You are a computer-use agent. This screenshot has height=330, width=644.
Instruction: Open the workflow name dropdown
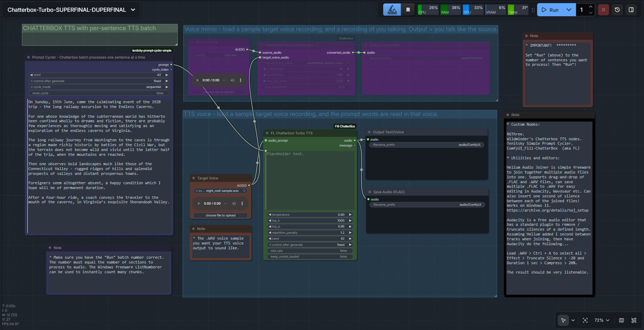click(133, 10)
